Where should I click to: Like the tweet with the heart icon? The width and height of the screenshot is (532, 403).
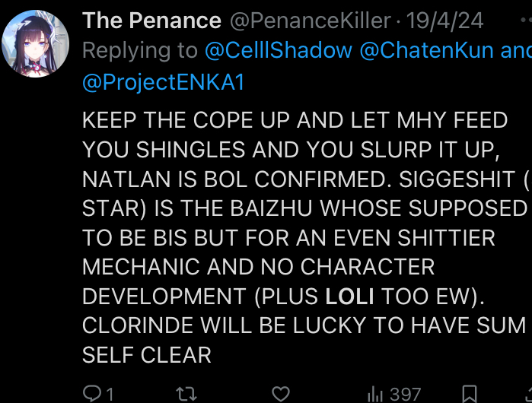pos(281,393)
